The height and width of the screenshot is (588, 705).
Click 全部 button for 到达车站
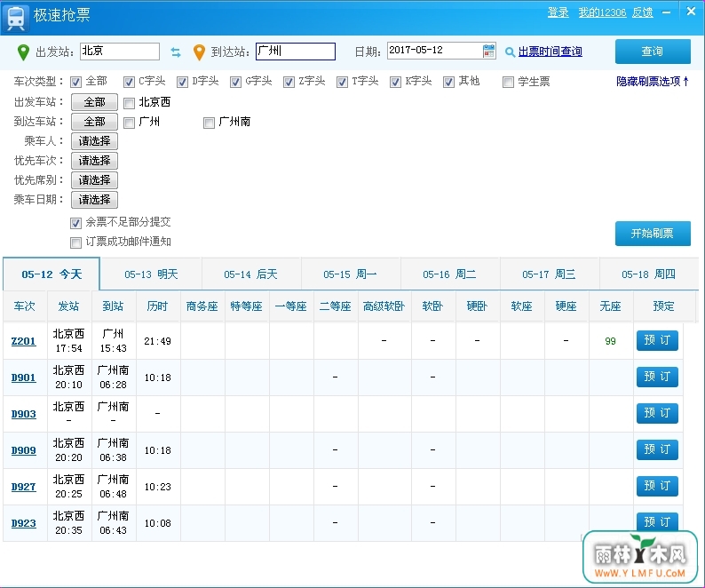point(94,122)
